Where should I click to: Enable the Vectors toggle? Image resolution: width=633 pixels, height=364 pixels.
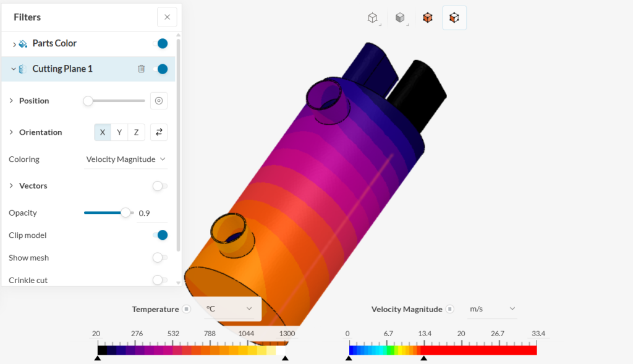point(159,186)
